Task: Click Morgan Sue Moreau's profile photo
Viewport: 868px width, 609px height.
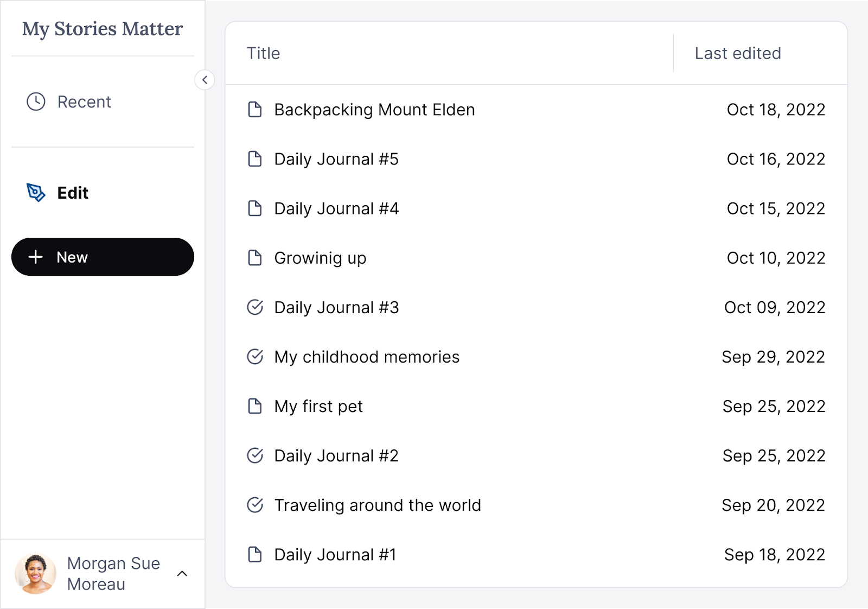Action: point(36,574)
